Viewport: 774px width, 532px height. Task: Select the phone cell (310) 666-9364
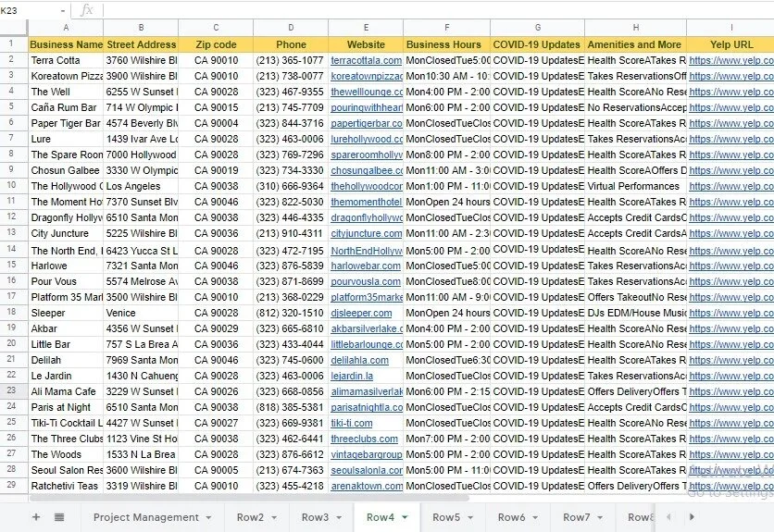(x=291, y=186)
